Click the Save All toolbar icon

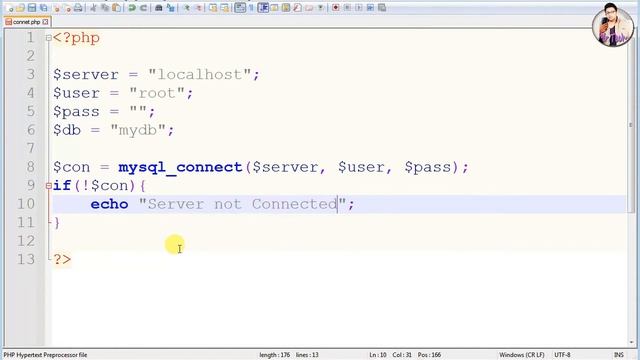43,8
